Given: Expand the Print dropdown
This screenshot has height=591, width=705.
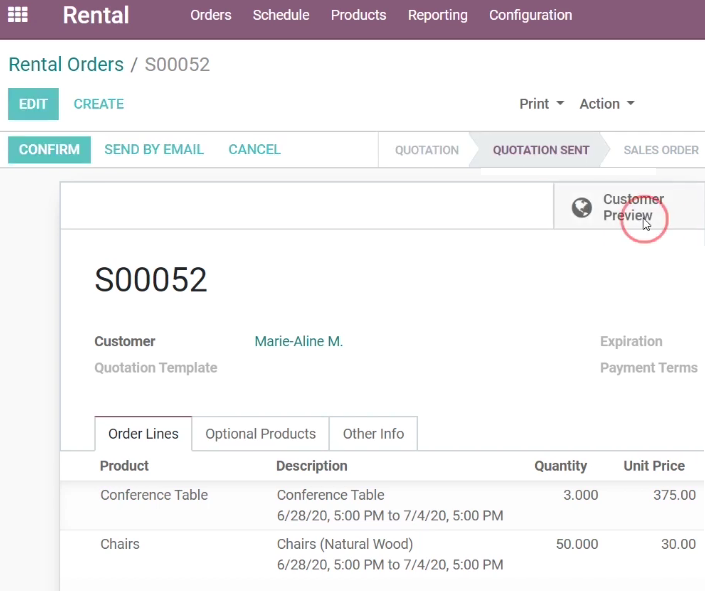Looking at the screenshot, I should 541,104.
